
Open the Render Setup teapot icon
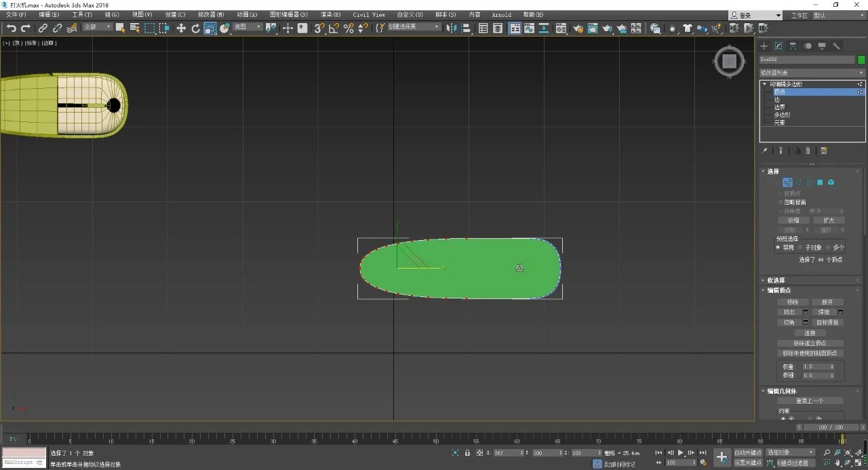[578, 28]
